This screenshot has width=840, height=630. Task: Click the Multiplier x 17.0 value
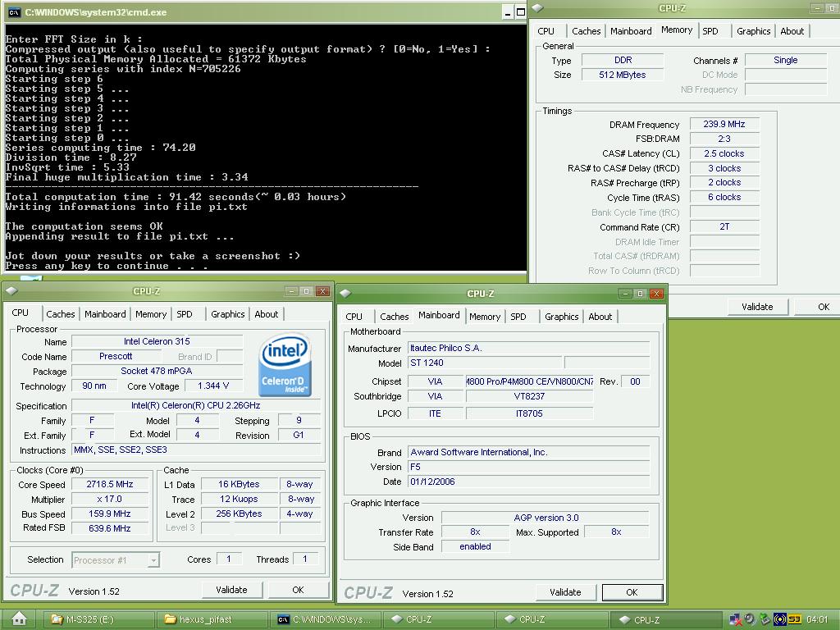[x=110, y=499]
